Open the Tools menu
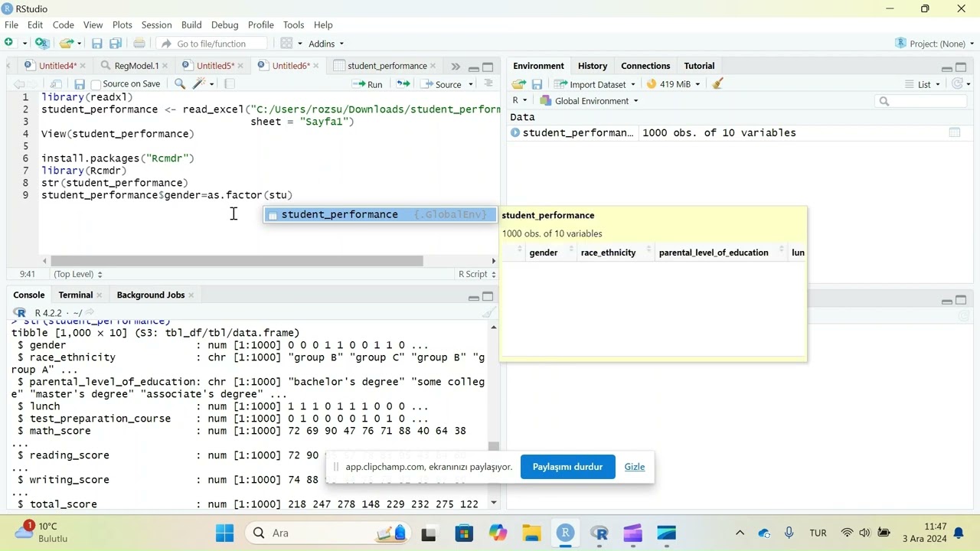This screenshot has height=551, width=980. click(x=293, y=24)
